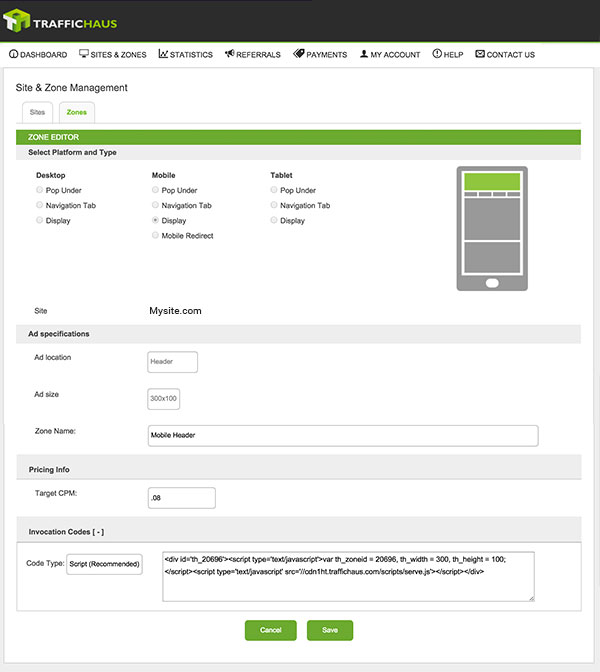This screenshot has height=672, width=600.
Task: Click the TrafficHaus logo
Action: [x=60, y=21]
